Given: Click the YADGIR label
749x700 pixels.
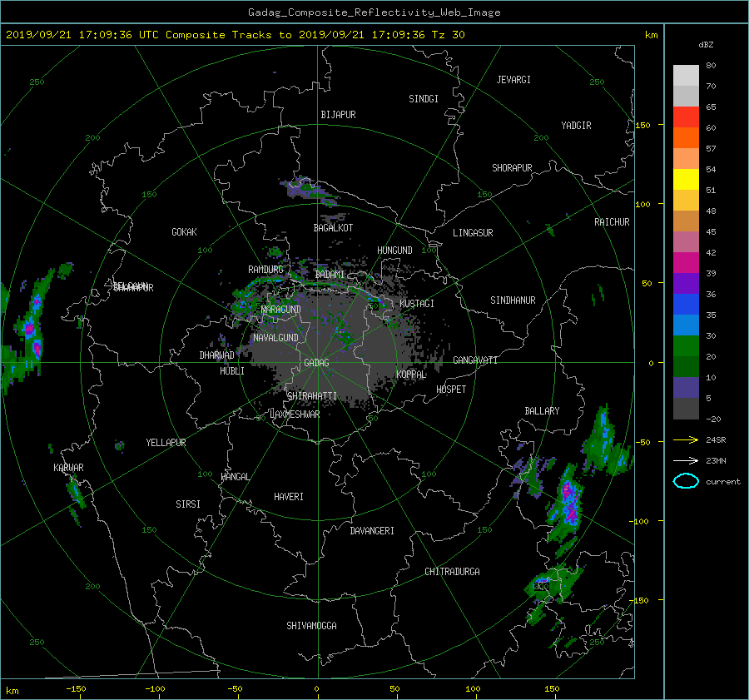Looking at the screenshot, I should pyautogui.click(x=576, y=126).
